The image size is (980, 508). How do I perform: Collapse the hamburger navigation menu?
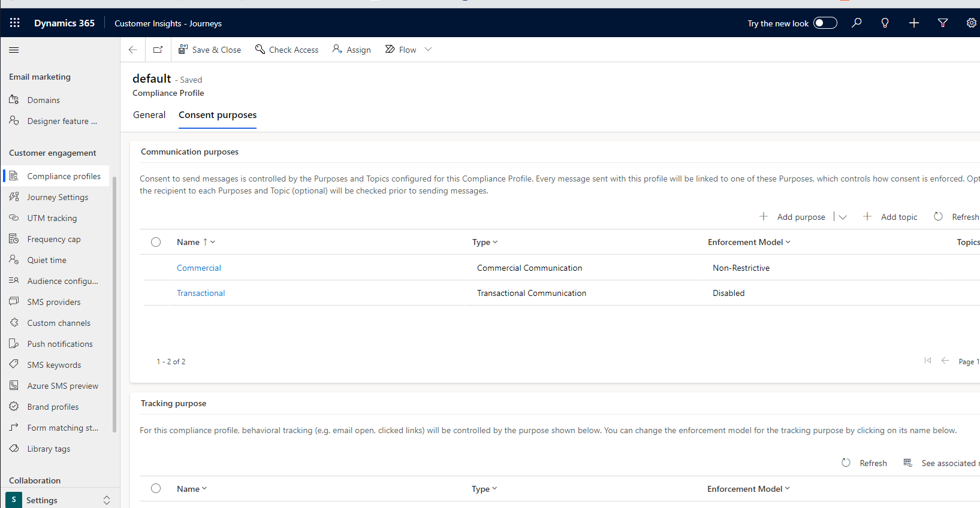pos(14,50)
